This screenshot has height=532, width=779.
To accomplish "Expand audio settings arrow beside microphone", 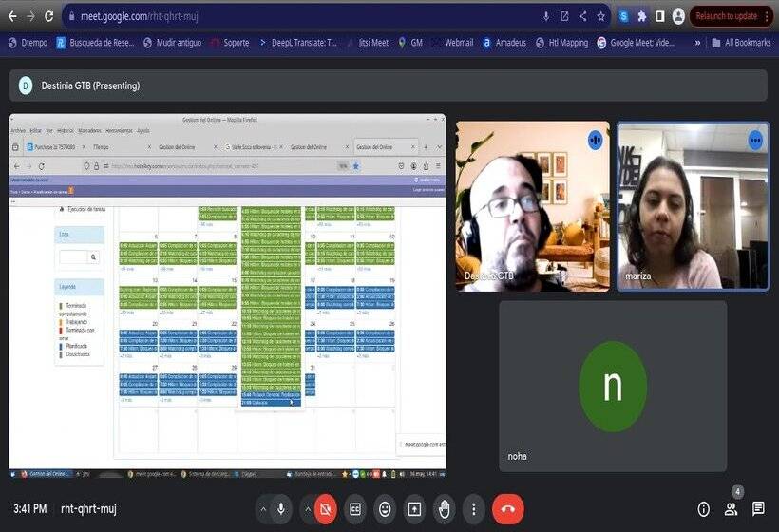I will [263, 509].
